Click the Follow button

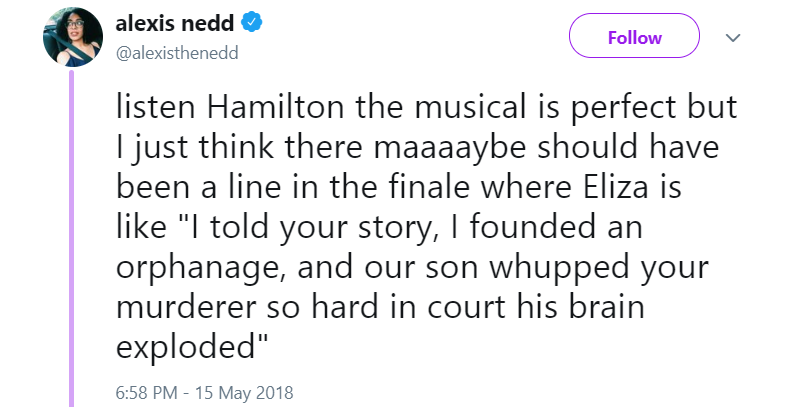click(x=634, y=38)
